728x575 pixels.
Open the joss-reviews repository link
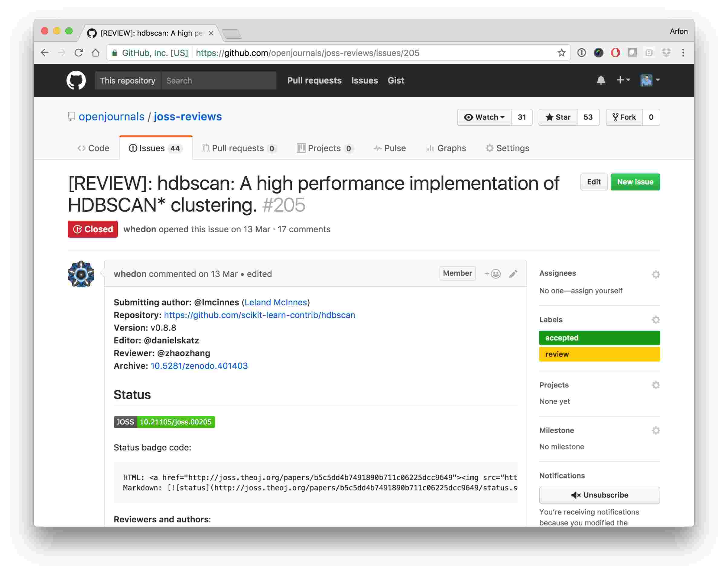(x=188, y=116)
